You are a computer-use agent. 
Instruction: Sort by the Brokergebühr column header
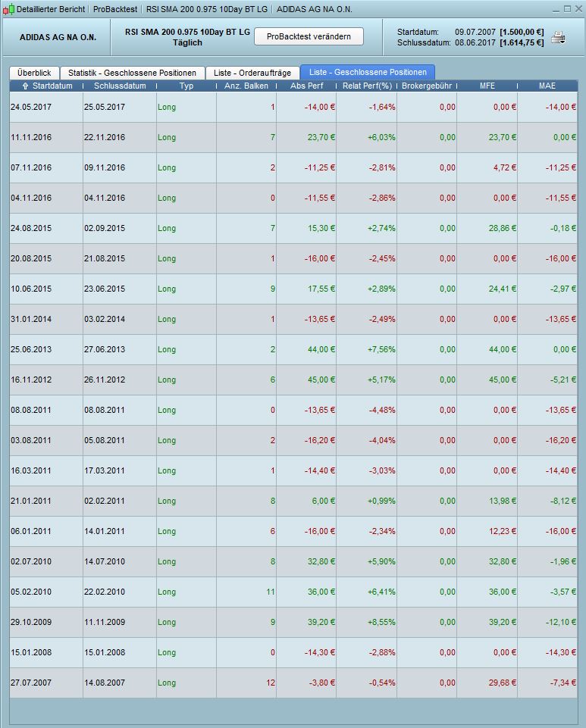[427, 86]
